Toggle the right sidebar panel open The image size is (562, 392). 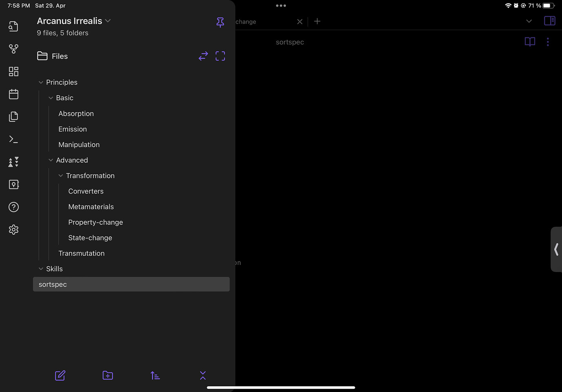(550, 20)
